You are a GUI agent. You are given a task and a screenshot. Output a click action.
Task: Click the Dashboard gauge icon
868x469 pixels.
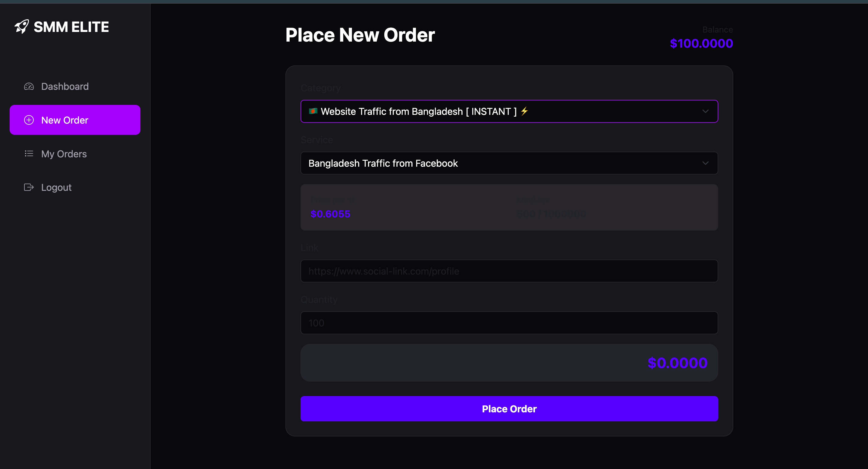pyautogui.click(x=29, y=87)
